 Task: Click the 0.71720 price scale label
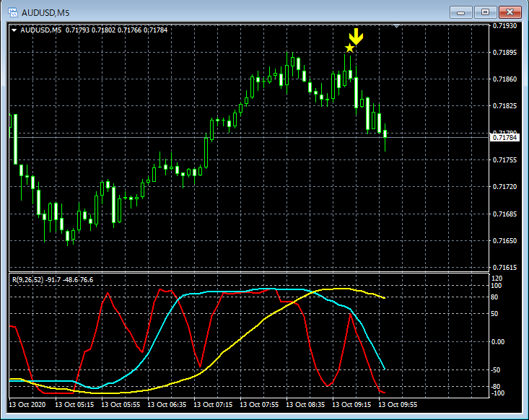[x=504, y=187]
